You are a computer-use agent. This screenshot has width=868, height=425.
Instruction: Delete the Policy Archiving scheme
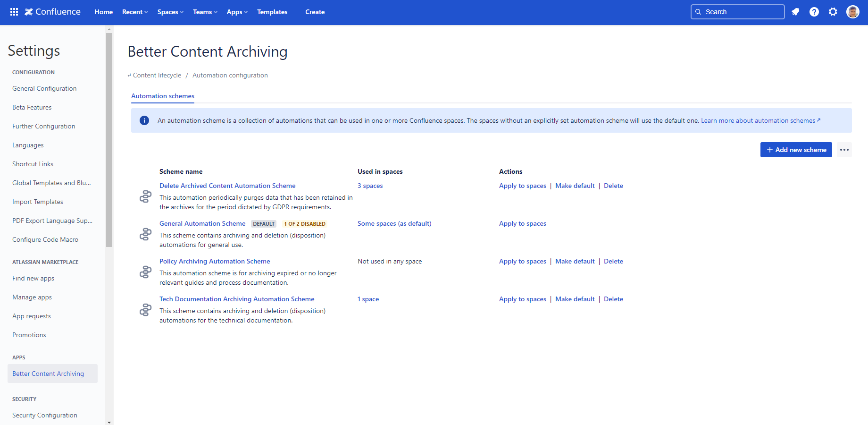[x=613, y=261]
